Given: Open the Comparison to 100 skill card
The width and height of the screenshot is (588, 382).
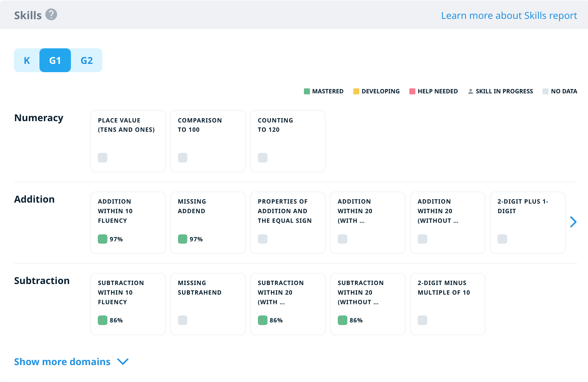Looking at the screenshot, I should pyautogui.click(x=208, y=141).
